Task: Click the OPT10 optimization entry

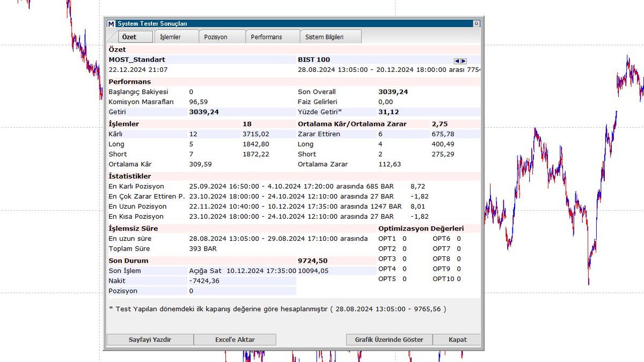Action: (447, 279)
